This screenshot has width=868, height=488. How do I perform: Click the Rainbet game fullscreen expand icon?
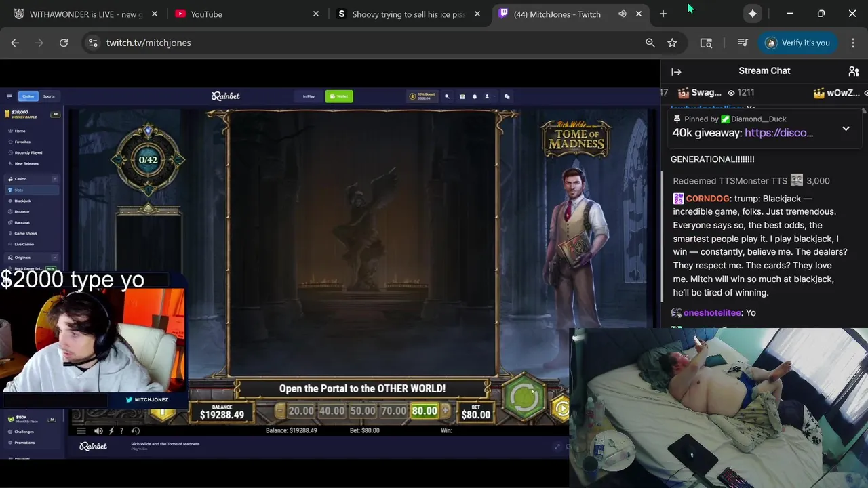(x=557, y=446)
